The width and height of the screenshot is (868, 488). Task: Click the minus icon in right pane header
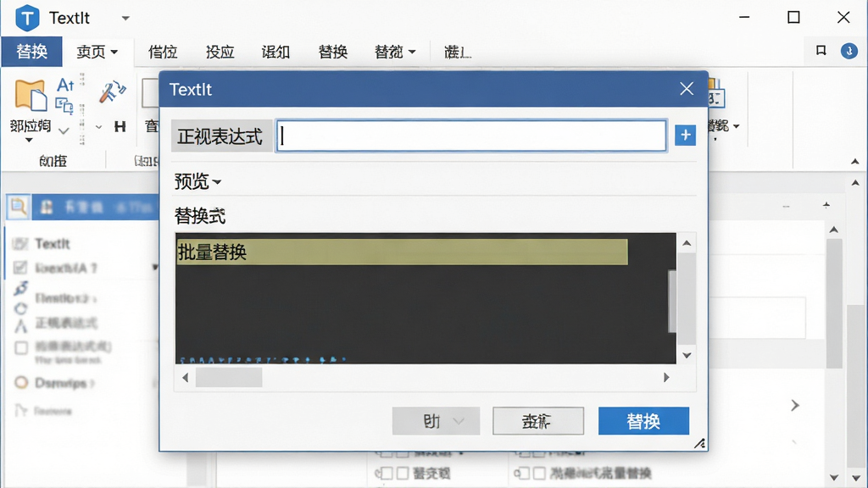786,206
